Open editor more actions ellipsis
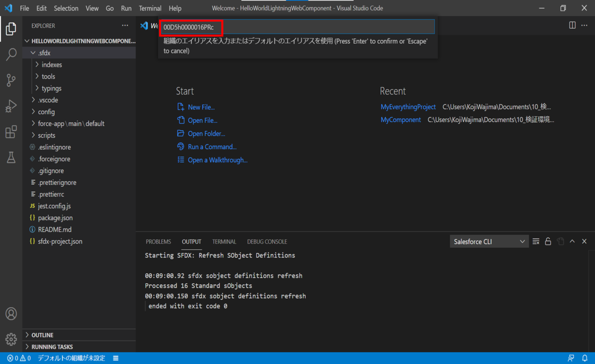Screen dimensions: 595x364 tap(585, 25)
